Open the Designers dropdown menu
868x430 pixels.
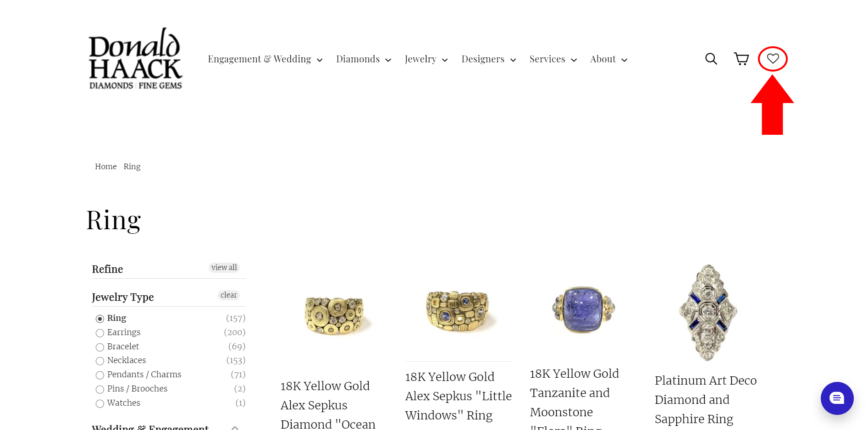(489, 59)
